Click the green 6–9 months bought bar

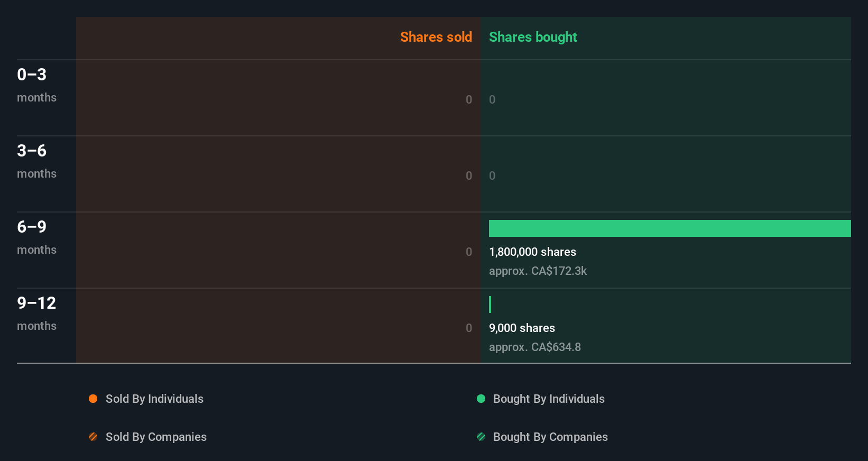670,228
